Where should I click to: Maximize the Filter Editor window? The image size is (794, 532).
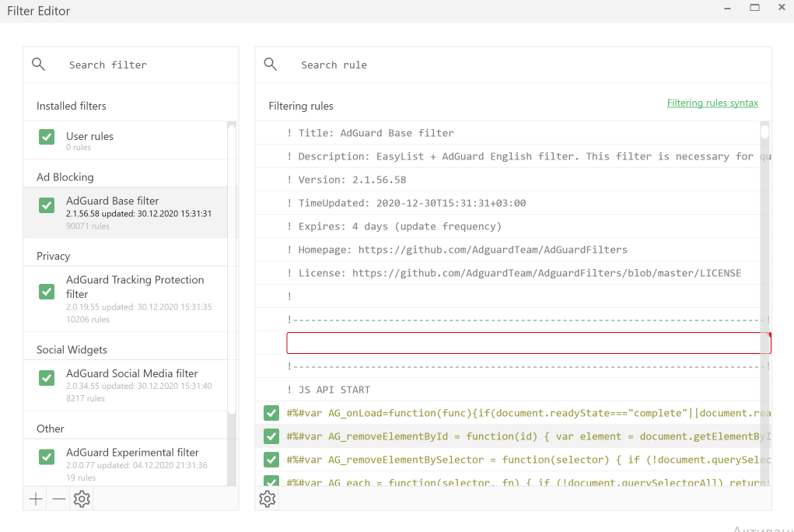(x=754, y=8)
